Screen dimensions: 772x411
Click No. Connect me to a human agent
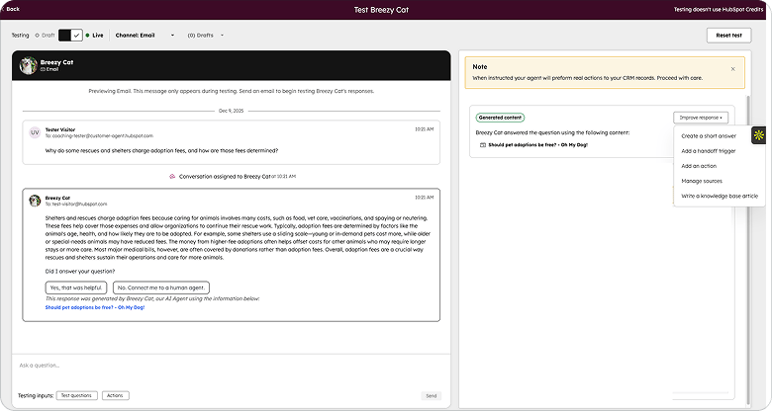[161, 287]
